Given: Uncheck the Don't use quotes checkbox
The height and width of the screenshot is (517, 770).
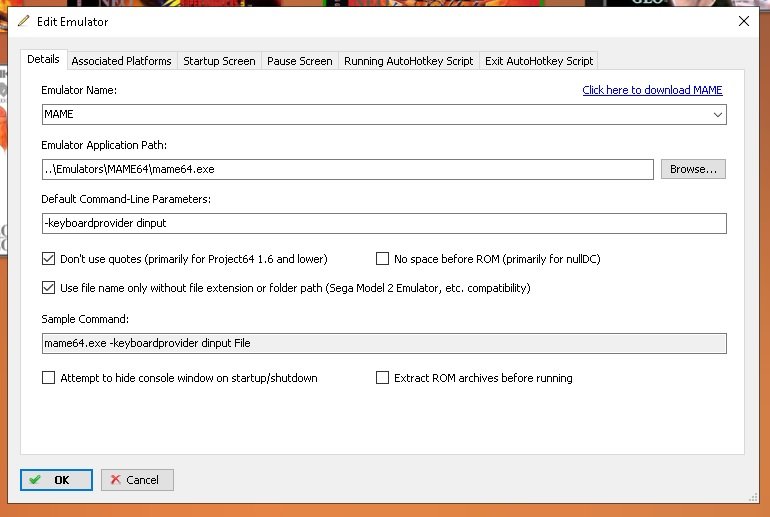Looking at the screenshot, I should (x=48, y=259).
